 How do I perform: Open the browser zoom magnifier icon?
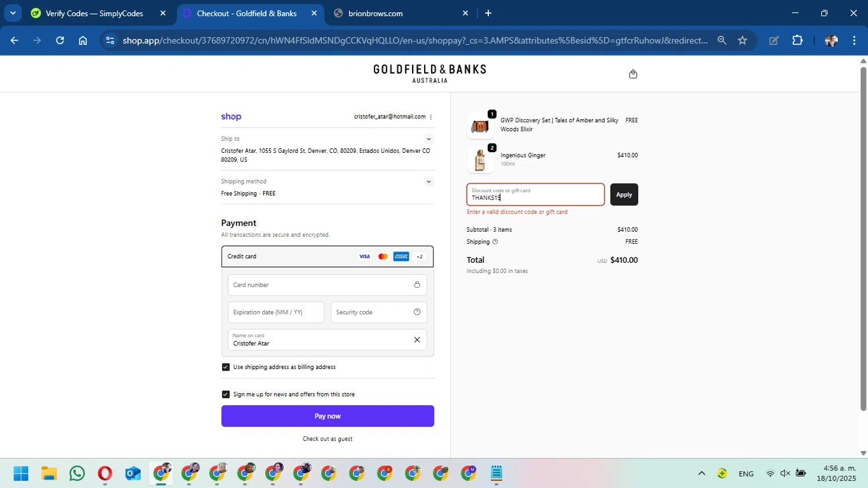pyautogui.click(x=722, y=41)
